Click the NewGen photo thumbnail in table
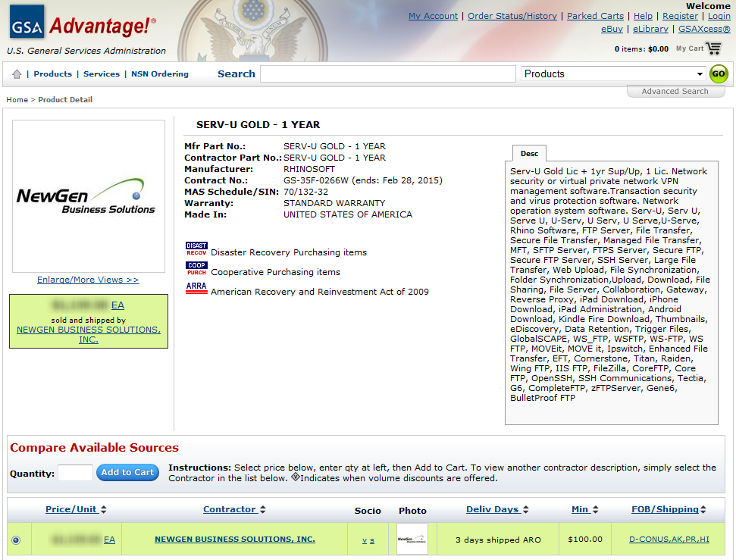The width and height of the screenshot is (736, 560). pyautogui.click(x=412, y=540)
